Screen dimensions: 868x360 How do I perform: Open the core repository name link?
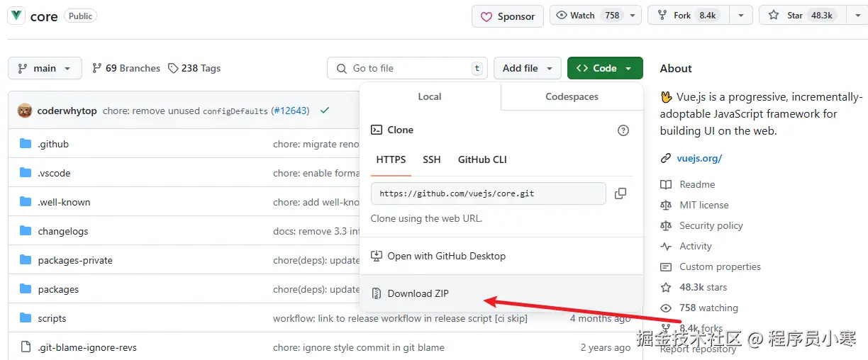44,16
